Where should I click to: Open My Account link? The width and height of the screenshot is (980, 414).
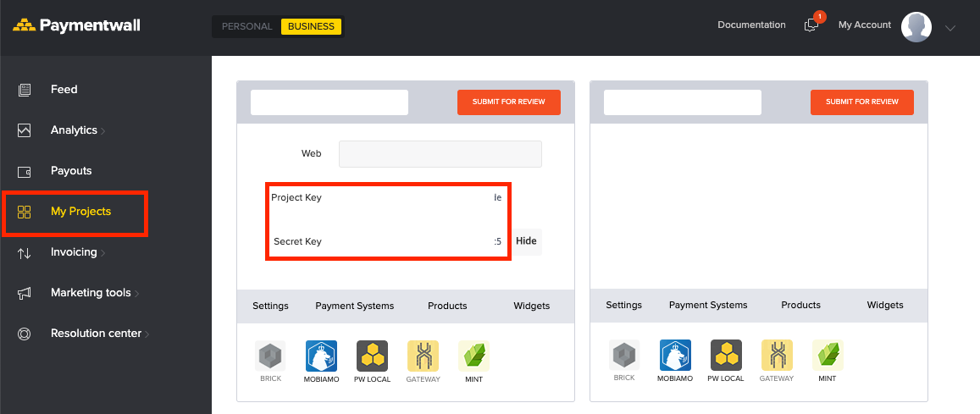click(864, 25)
